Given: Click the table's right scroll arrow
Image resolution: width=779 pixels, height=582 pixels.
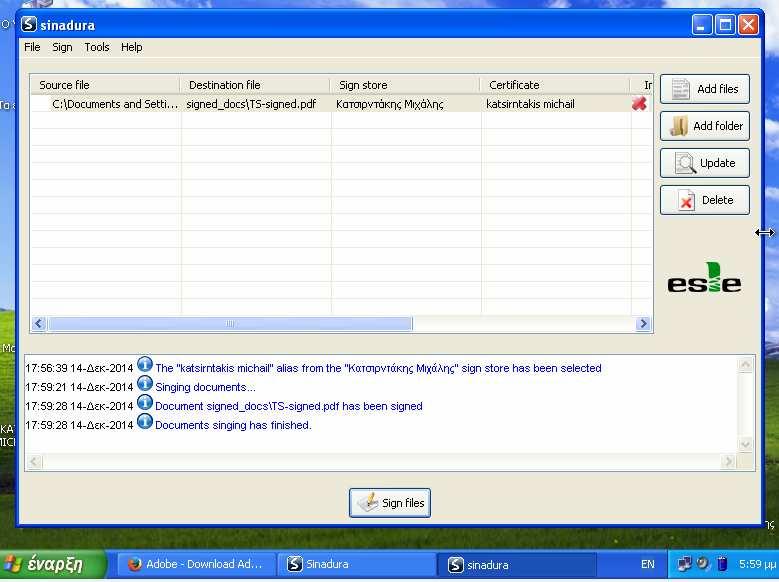Looking at the screenshot, I should click(x=643, y=324).
